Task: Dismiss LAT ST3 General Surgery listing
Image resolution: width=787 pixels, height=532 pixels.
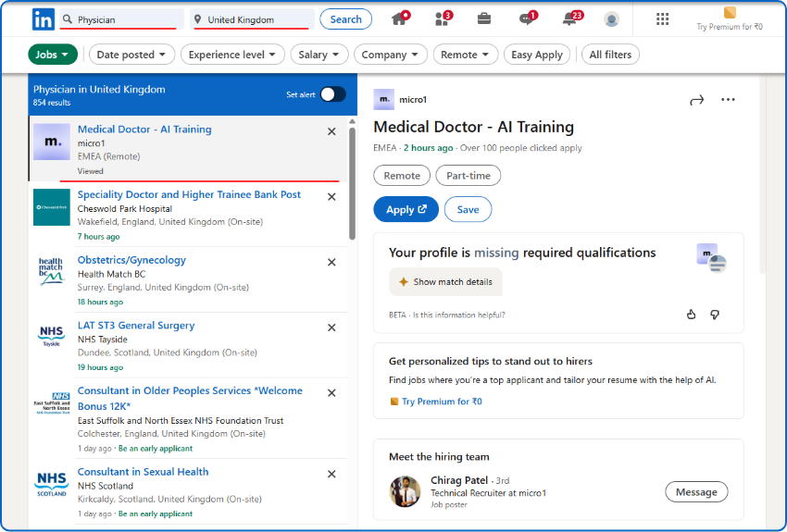Action: click(x=331, y=328)
